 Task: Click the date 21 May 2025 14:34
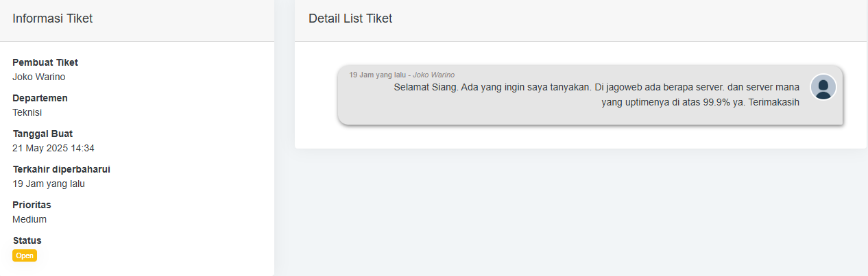pyautogui.click(x=53, y=148)
